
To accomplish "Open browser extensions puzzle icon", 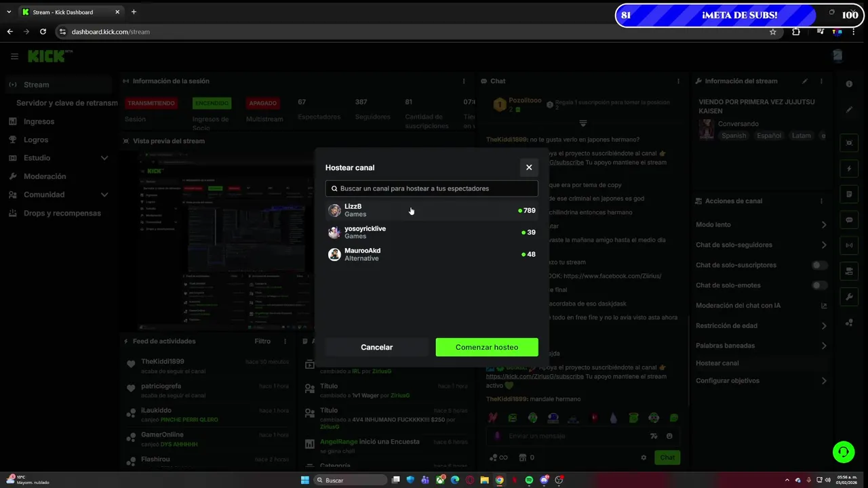I will (x=796, y=31).
